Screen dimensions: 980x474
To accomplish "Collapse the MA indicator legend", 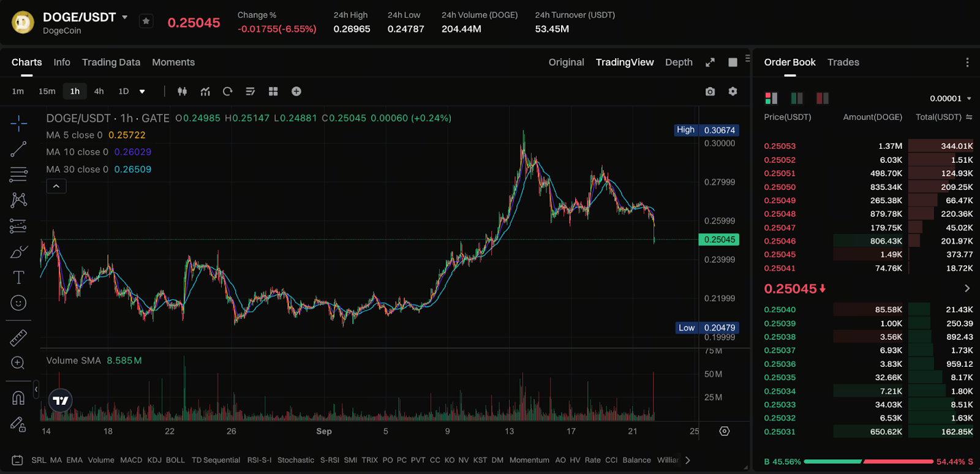I will pos(56,186).
